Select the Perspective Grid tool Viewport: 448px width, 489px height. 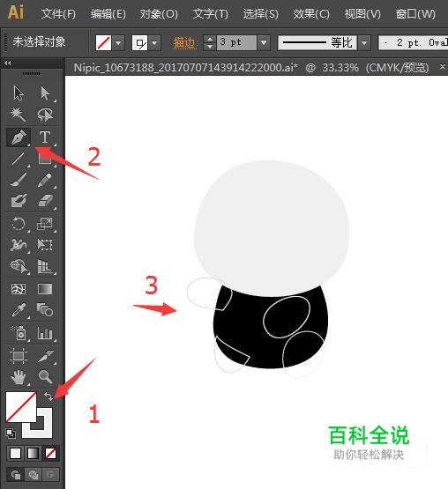(x=45, y=266)
